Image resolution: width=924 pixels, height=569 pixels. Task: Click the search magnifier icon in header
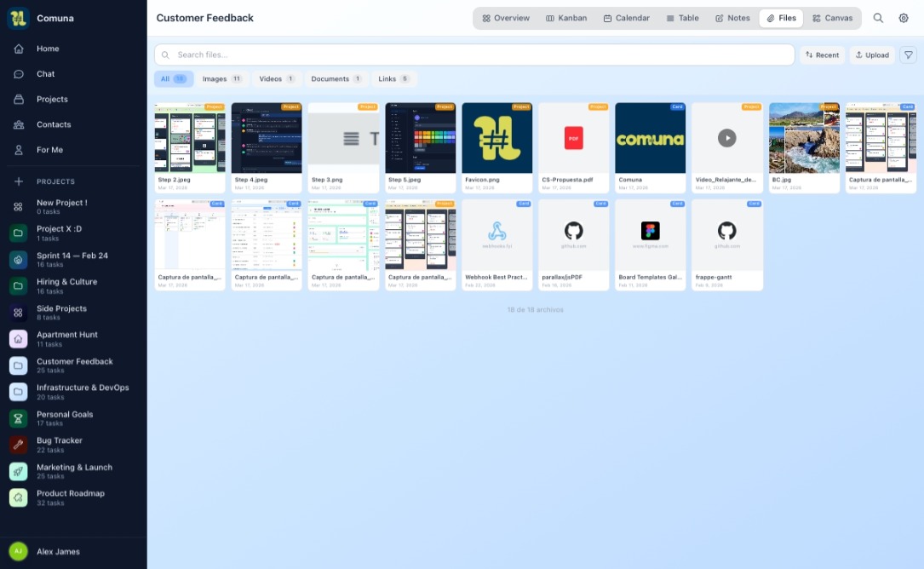tap(878, 18)
